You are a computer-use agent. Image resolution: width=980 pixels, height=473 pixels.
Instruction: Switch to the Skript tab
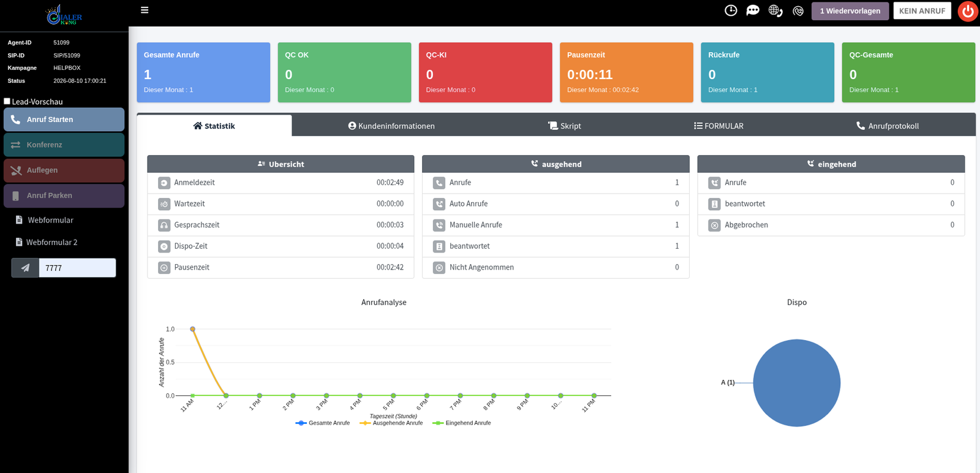tap(564, 126)
